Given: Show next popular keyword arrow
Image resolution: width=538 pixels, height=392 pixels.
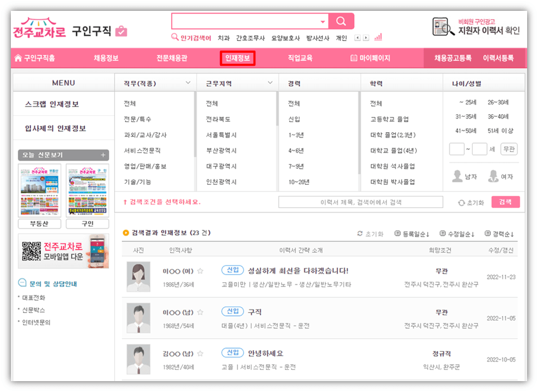Looking at the screenshot, I should pos(366,38).
